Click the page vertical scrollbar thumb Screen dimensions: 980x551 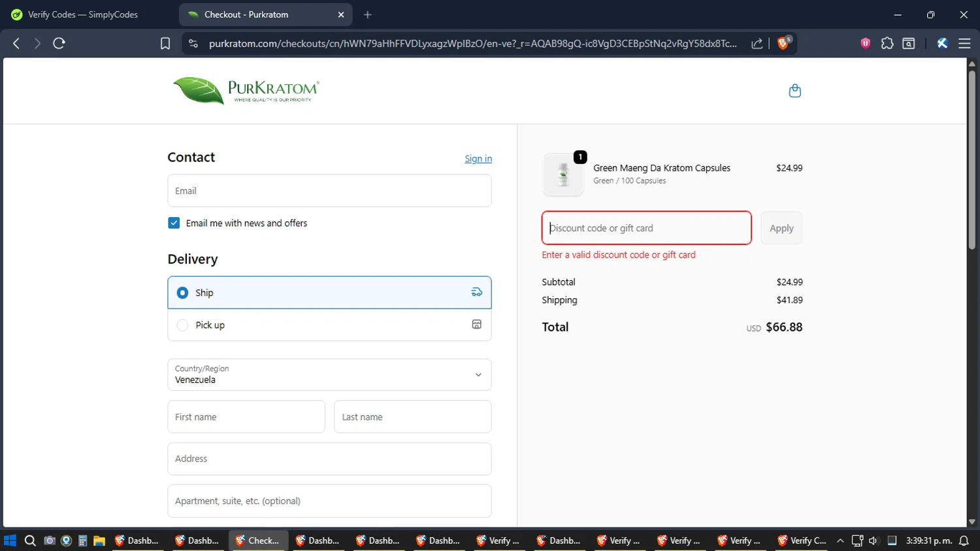tap(972, 159)
